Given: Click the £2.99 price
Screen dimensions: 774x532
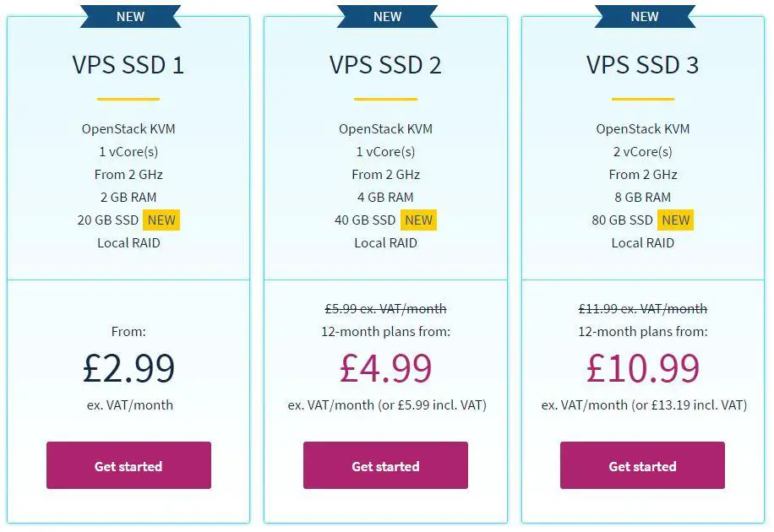Looking at the screenshot, I should tap(128, 368).
